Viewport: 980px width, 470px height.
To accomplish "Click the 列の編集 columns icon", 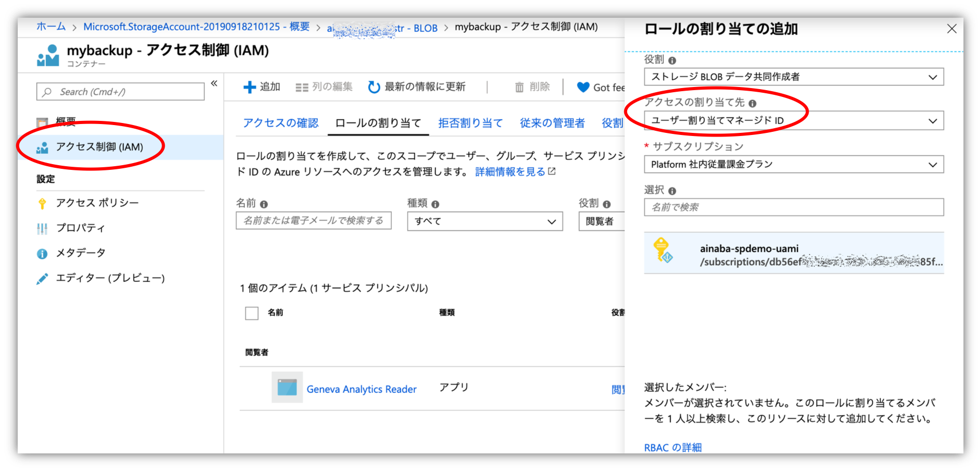I will [x=302, y=88].
